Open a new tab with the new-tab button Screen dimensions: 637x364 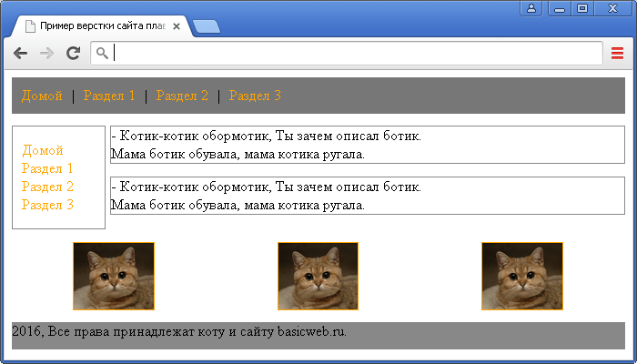207,26
